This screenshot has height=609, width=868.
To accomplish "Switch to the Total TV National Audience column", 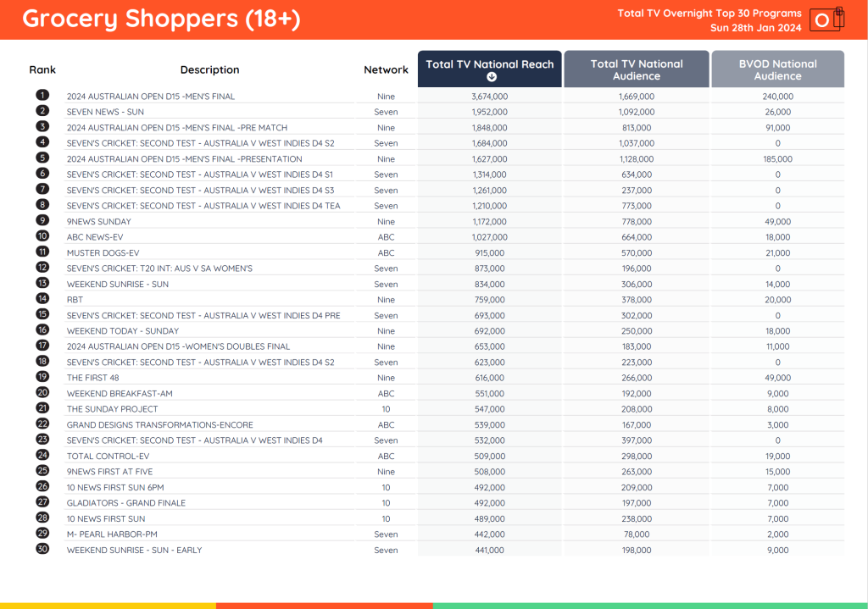I will tap(637, 69).
